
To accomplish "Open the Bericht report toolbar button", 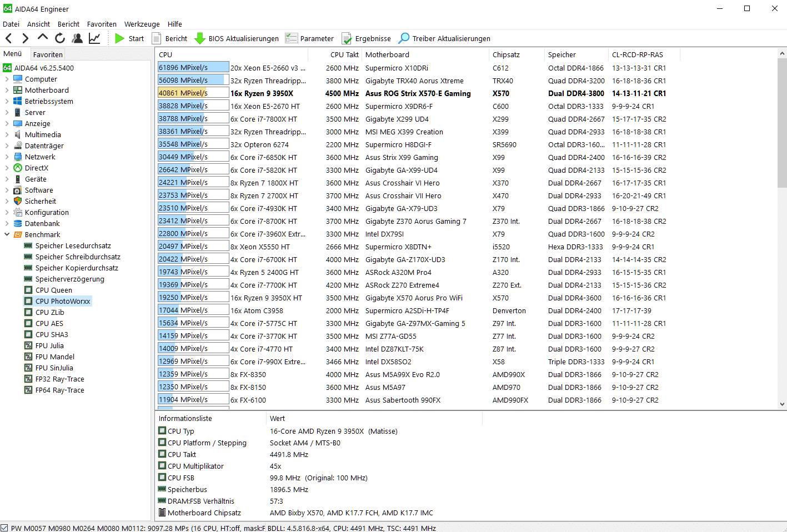I will click(169, 38).
